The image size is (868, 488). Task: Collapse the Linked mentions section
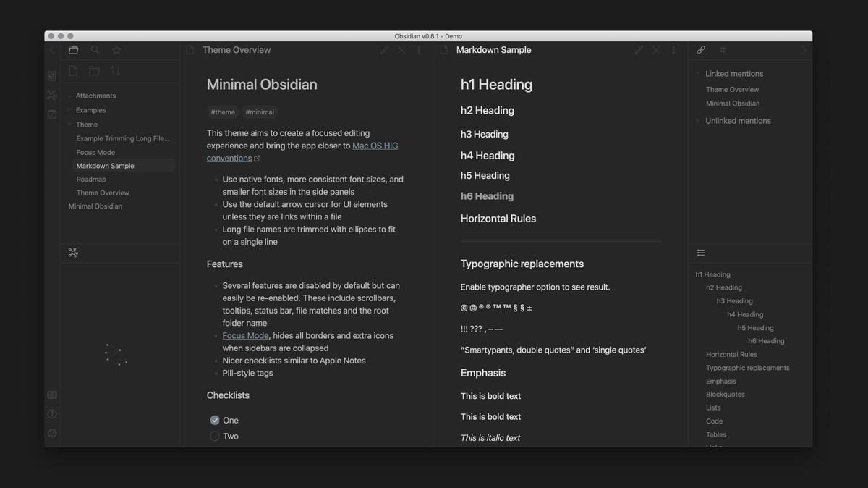698,74
